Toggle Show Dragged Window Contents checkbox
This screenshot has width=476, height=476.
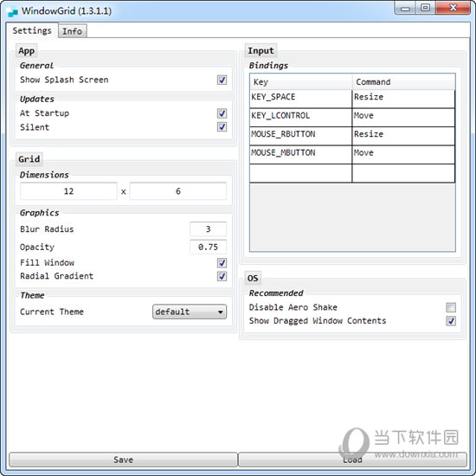[x=451, y=321]
